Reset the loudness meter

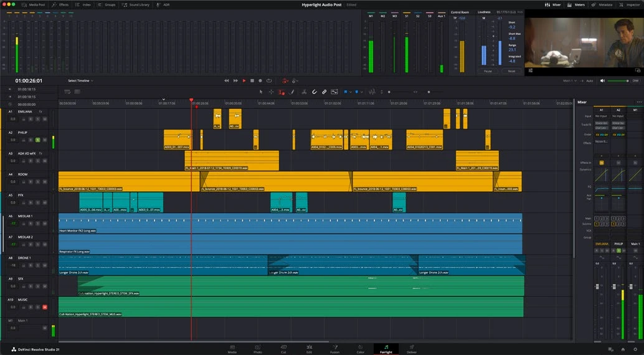(x=511, y=71)
